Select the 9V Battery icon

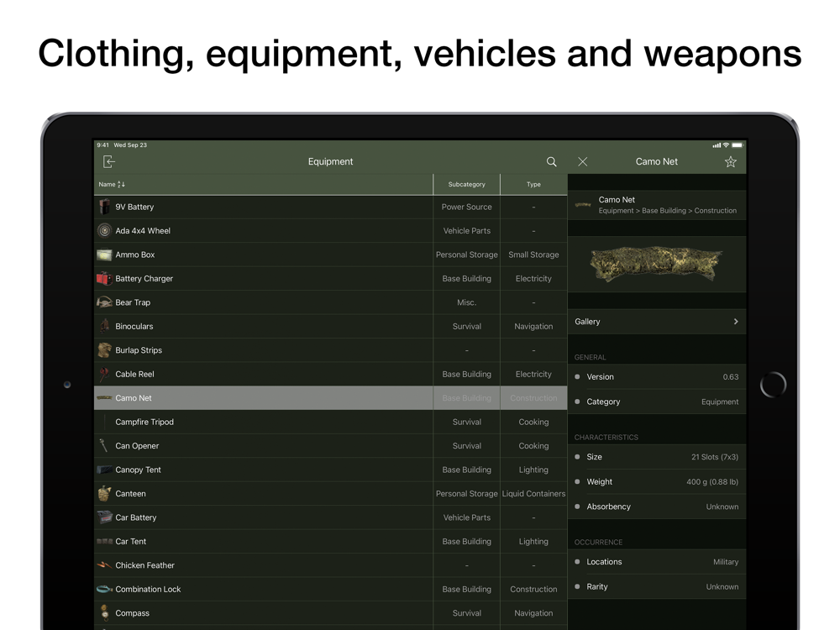click(x=104, y=207)
